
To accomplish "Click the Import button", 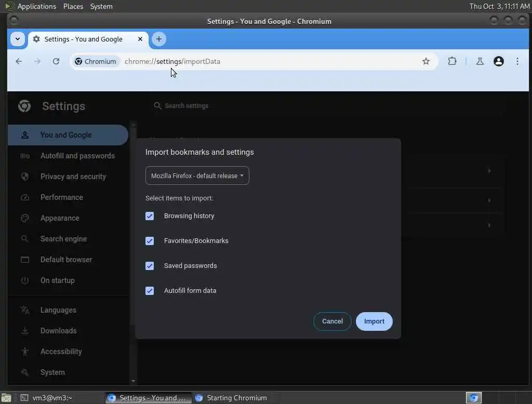I will pos(374,321).
